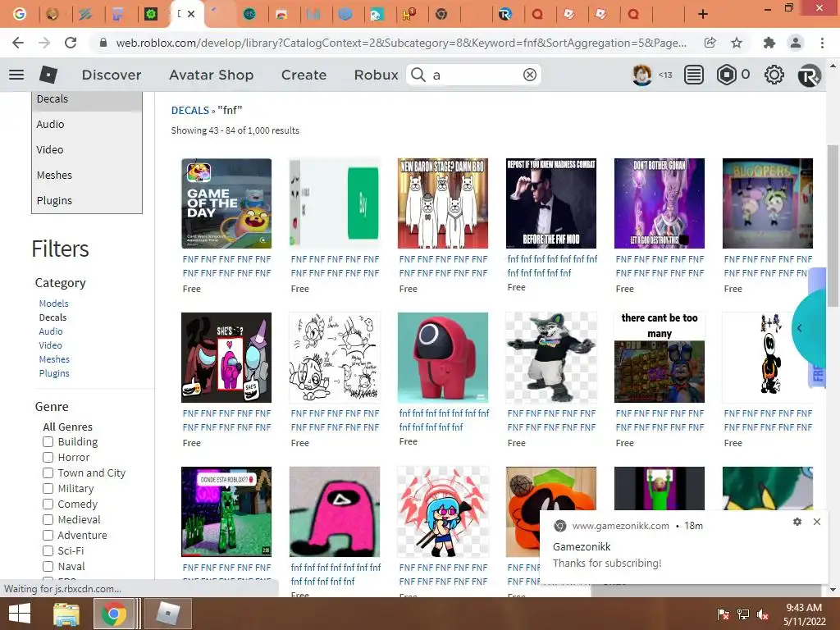Open the Avatar Shop menu item
The image size is (840, 630).
coord(211,75)
